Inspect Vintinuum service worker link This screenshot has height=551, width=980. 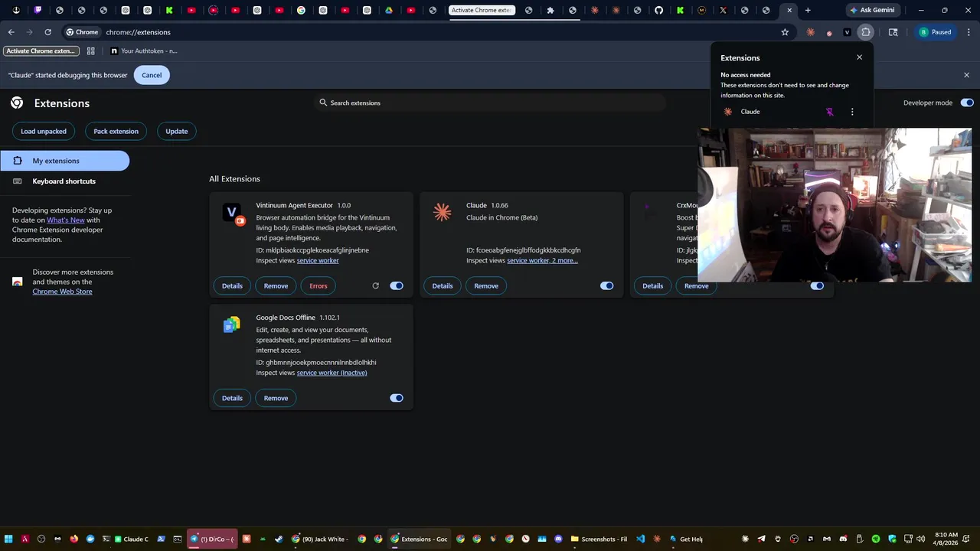click(x=318, y=260)
